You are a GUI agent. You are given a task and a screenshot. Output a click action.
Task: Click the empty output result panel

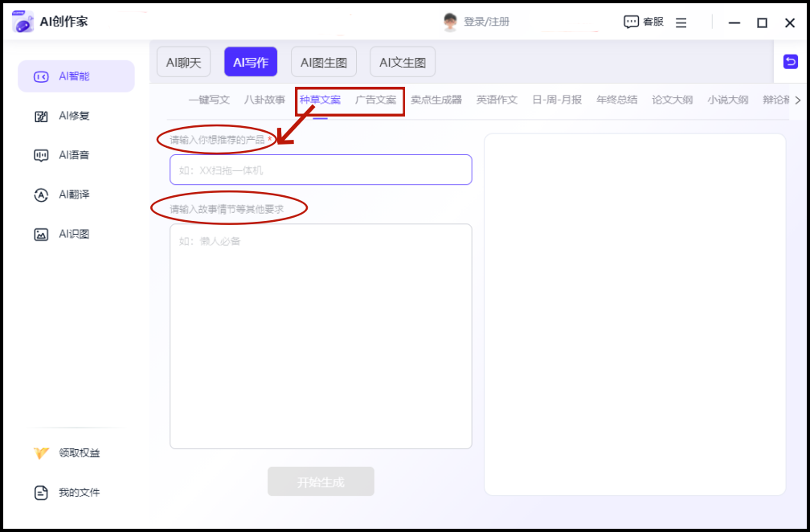click(x=635, y=314)
